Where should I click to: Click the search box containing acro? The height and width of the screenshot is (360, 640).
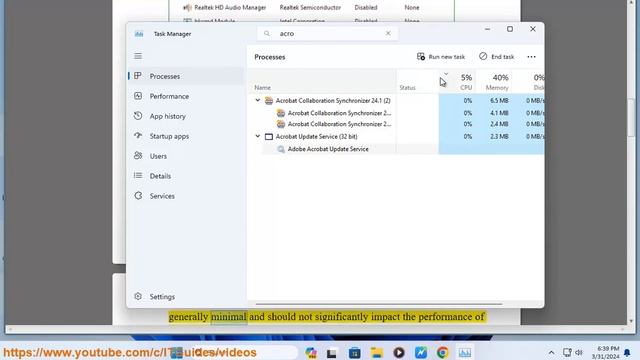[x=327, y=33]
